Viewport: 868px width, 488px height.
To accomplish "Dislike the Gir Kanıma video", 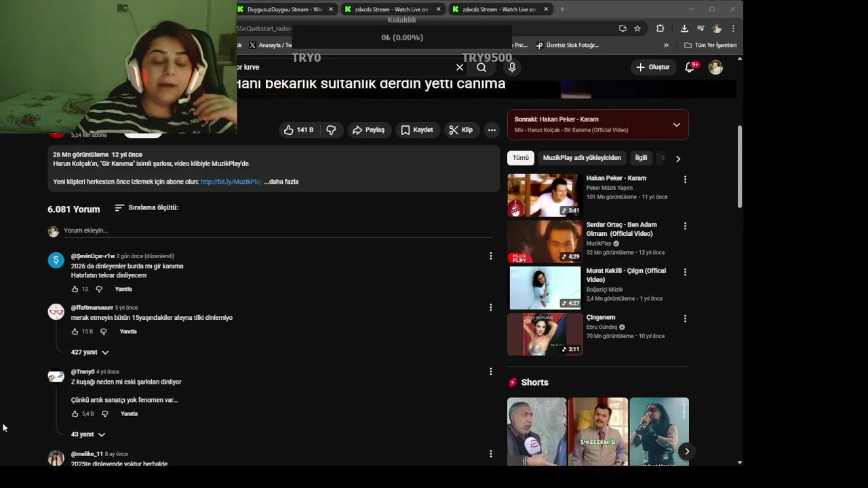I will [x=331, y=130].
